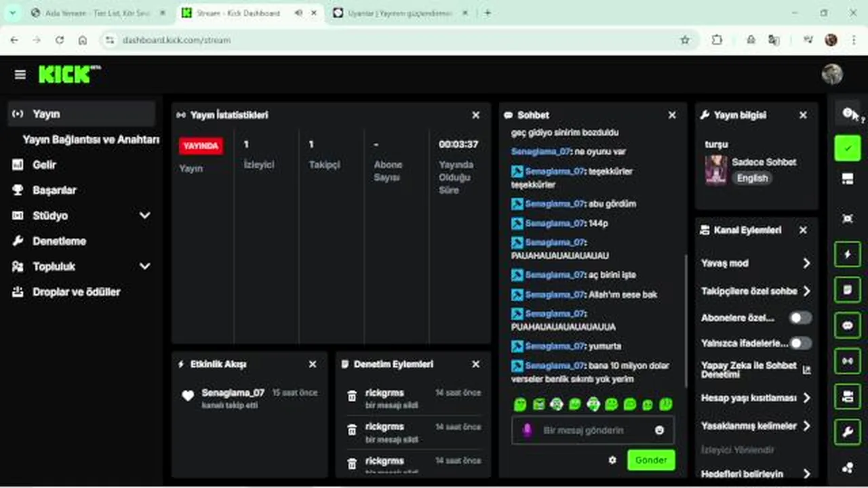Click the English language tag

[x=752, y=178]
